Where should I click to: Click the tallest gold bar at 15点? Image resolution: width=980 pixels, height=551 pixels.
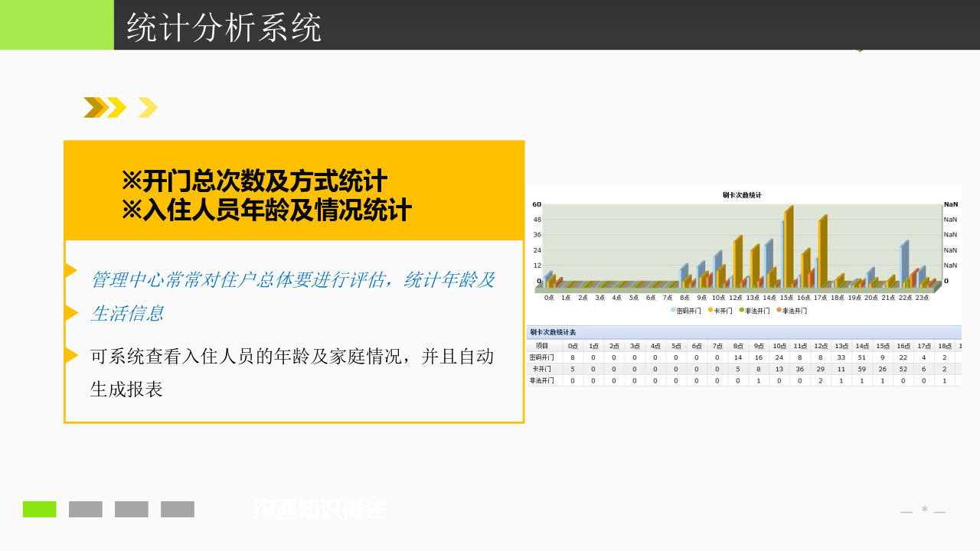coord(789,245)
